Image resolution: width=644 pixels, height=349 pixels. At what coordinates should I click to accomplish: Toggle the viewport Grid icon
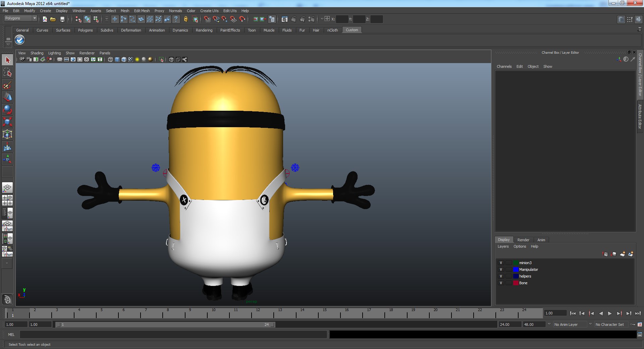point(60,59)
